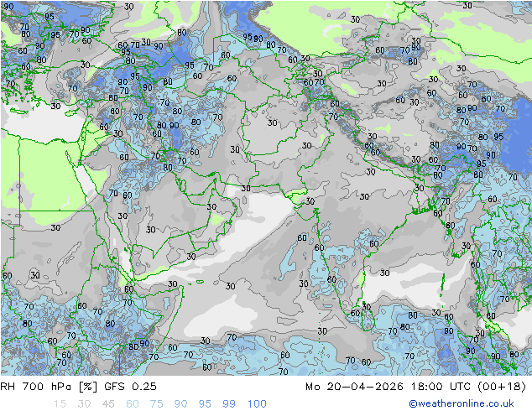This screenshot has width=532, height=411.
Task: Click the "RH 700 hPa [%]" title text
Action: 49,387
